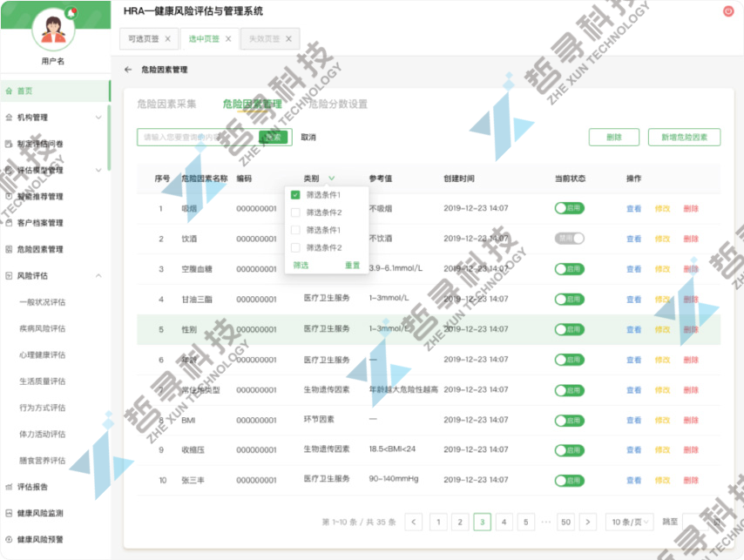Open 膳食营养评估 in the sidebar

(42, 461)
